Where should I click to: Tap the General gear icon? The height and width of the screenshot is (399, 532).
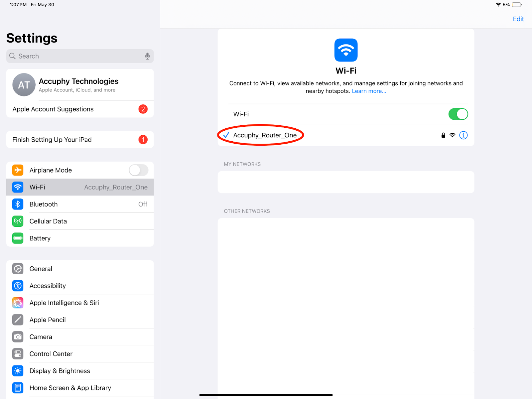pos(18,269)
